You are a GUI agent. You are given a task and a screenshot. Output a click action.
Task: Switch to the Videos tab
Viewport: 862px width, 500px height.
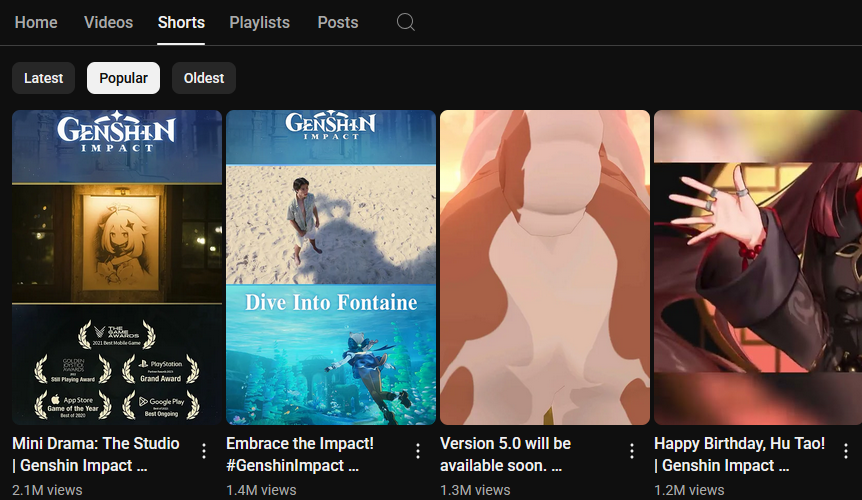tap(108, 23)
